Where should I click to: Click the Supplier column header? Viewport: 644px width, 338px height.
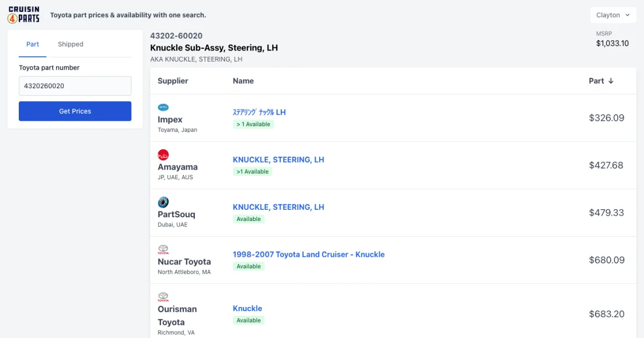173,81
